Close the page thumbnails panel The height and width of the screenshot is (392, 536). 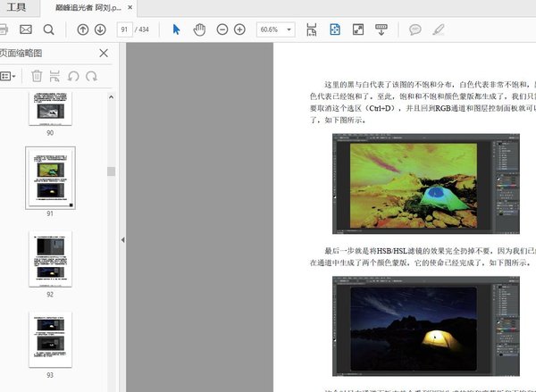click(x=104, y=54)
